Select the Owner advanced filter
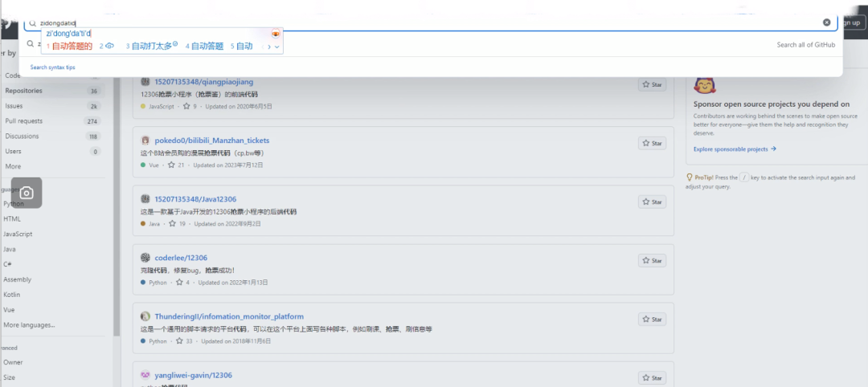 point(14,362)
